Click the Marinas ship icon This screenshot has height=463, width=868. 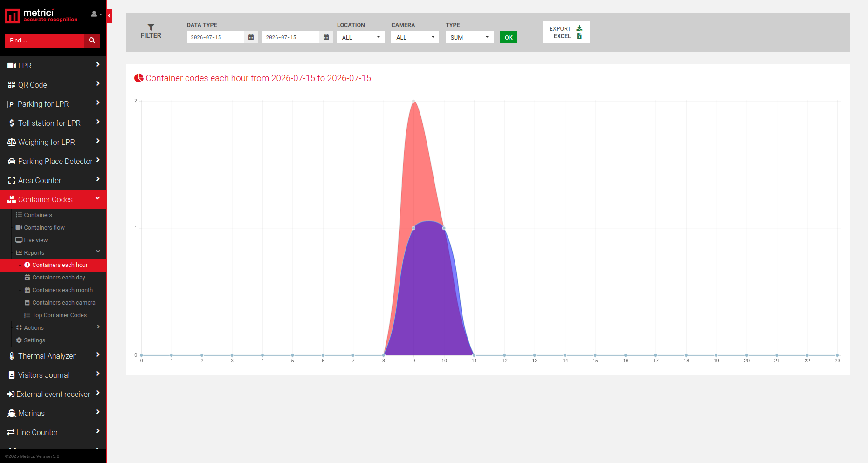point(12,413)
